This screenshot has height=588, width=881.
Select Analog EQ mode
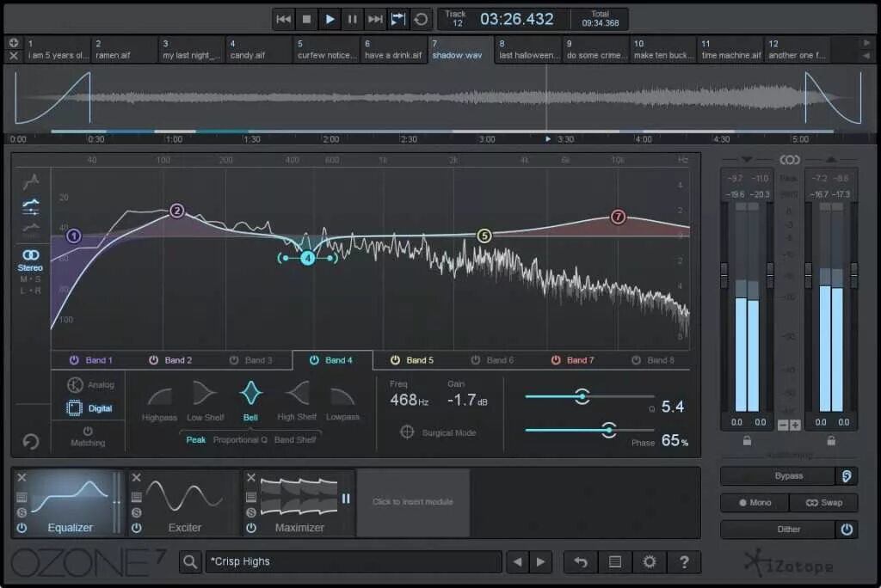(90, 385)
